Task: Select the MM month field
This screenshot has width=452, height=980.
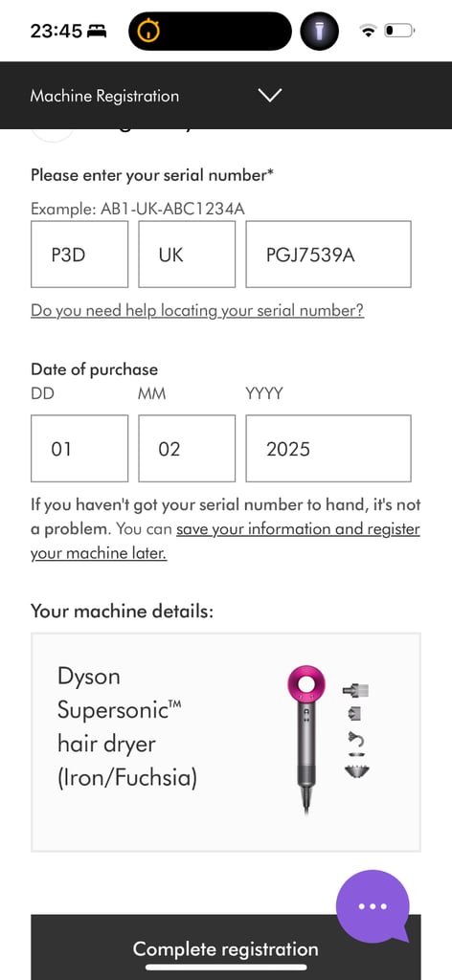Action: click(187, 448)
